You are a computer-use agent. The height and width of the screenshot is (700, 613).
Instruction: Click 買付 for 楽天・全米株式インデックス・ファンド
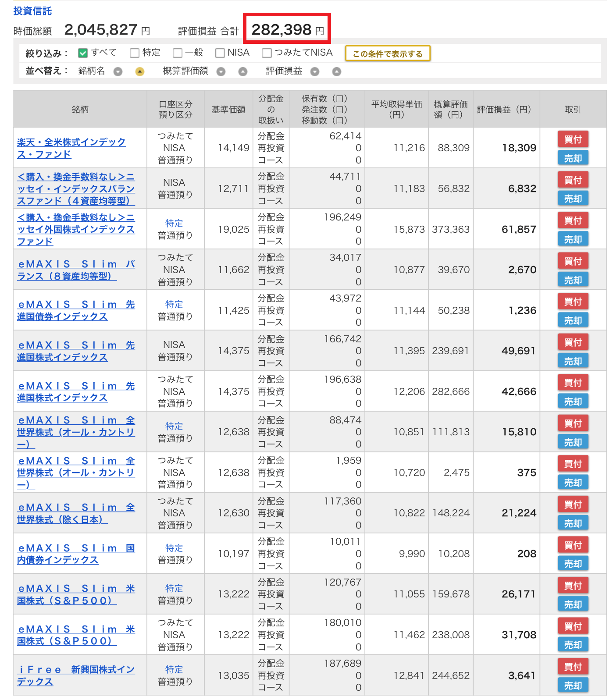573,139
